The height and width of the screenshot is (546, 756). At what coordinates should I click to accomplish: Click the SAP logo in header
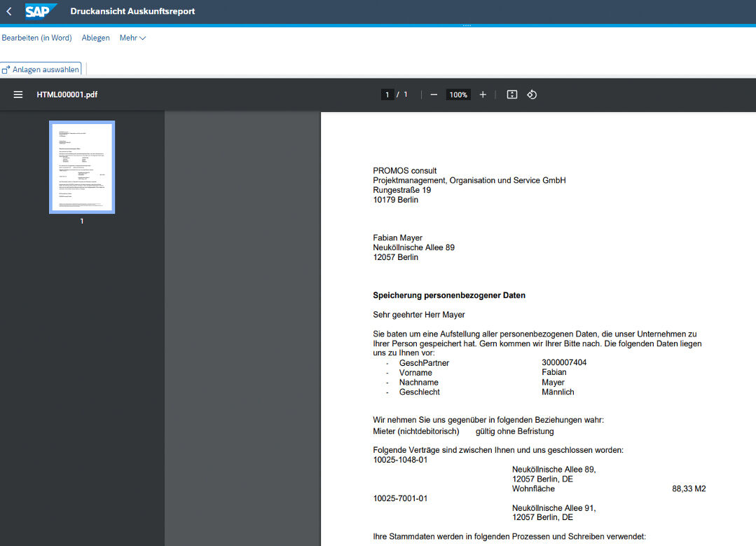(x=41, y=11)
